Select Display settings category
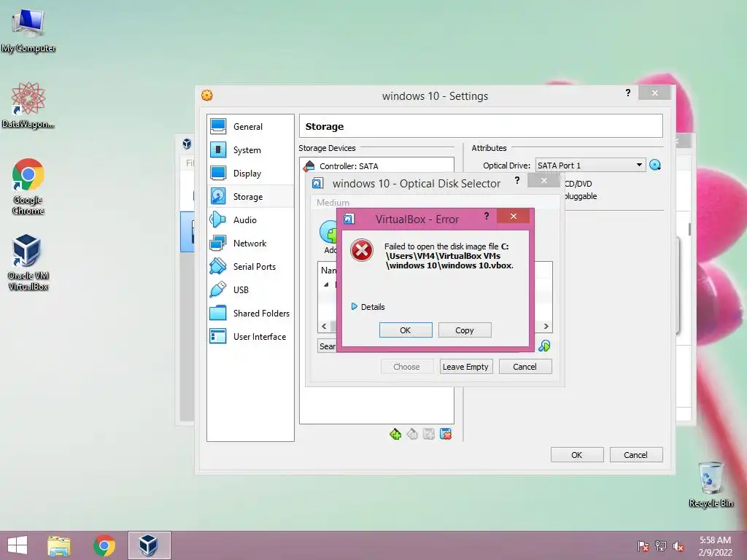Viewport: 747px width, 560px height. click(x=250, y=174)
